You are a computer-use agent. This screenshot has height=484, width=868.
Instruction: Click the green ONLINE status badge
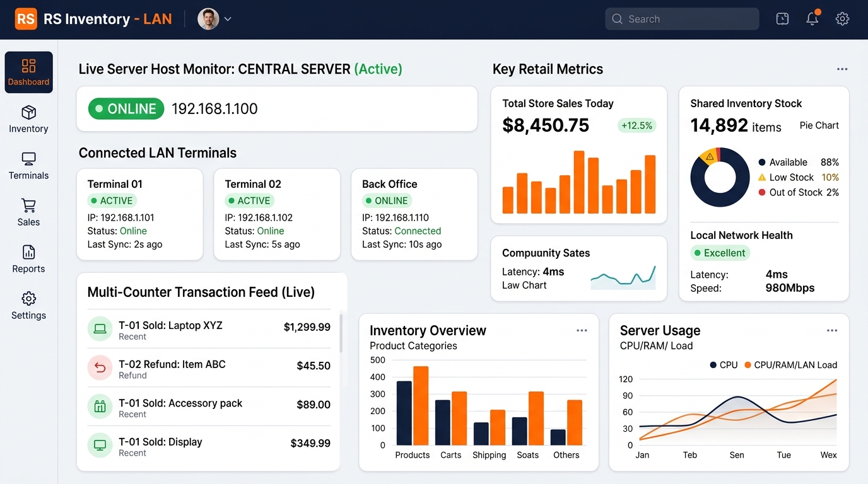tap(126, 109)
